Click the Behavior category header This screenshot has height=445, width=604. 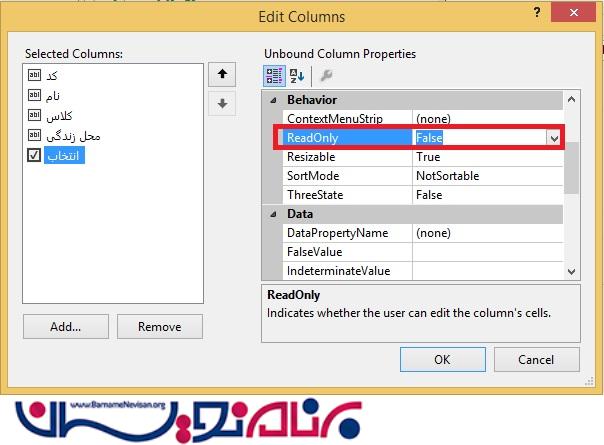pos(412,100)
